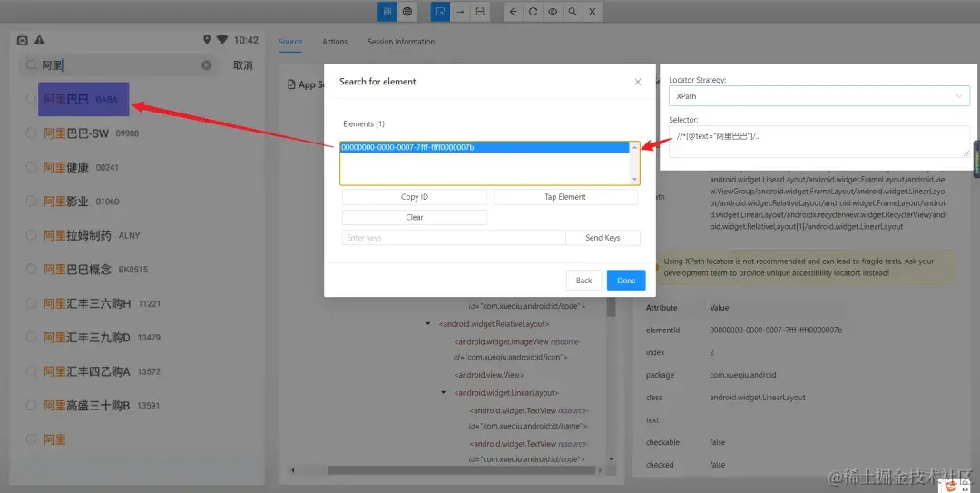
Task: Switch to Web/Hybrid mode globe icon
Action: (407, 11)
